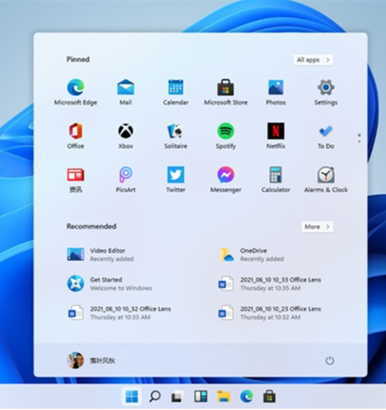Open the Mail app
This screenshot has height=410, width=386.
pos(126,92)
